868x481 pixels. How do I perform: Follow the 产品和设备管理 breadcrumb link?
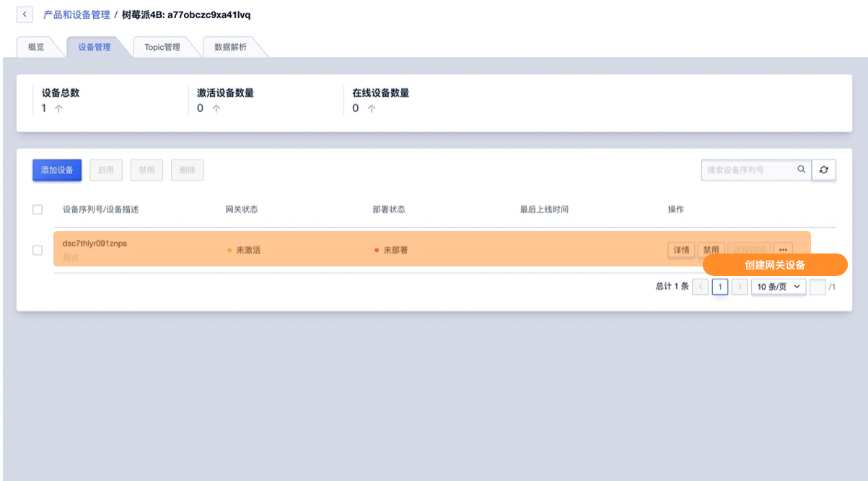tap(78, 14)
